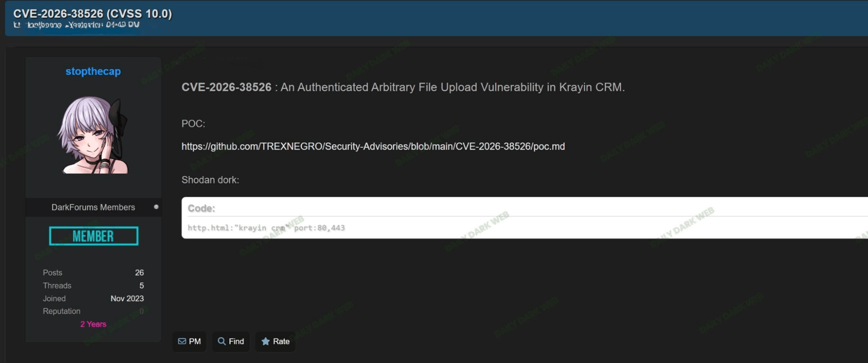The image size is (868, 363).
Task: Click the Posts count 26
Action: click(x=139, y=273)
